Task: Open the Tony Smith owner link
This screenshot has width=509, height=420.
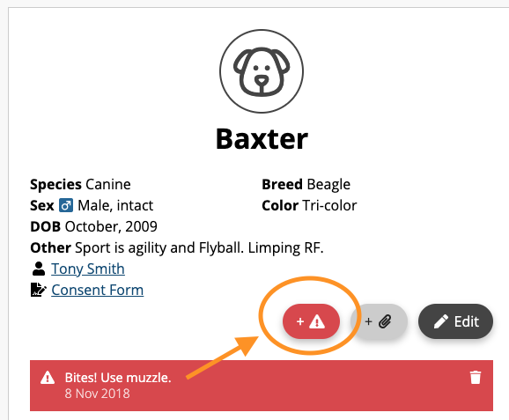Action: (88, 269)
